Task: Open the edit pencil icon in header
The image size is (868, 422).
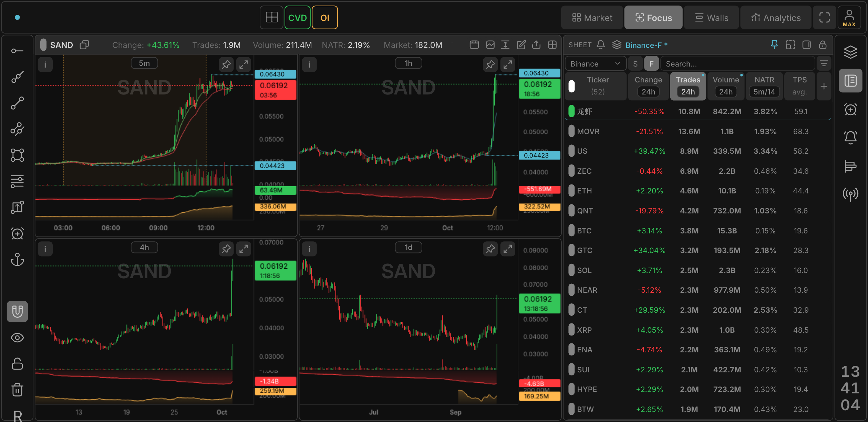Action: pyautogui.click(x=521, y=45)
